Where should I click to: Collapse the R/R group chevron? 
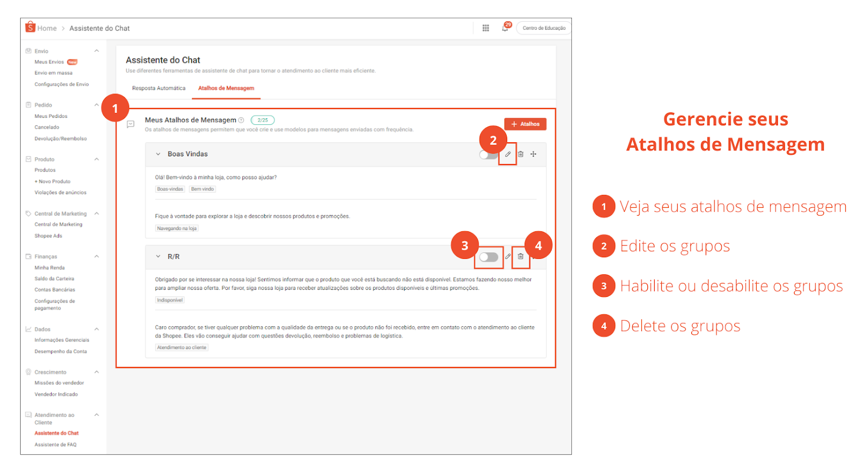point(158,256)
